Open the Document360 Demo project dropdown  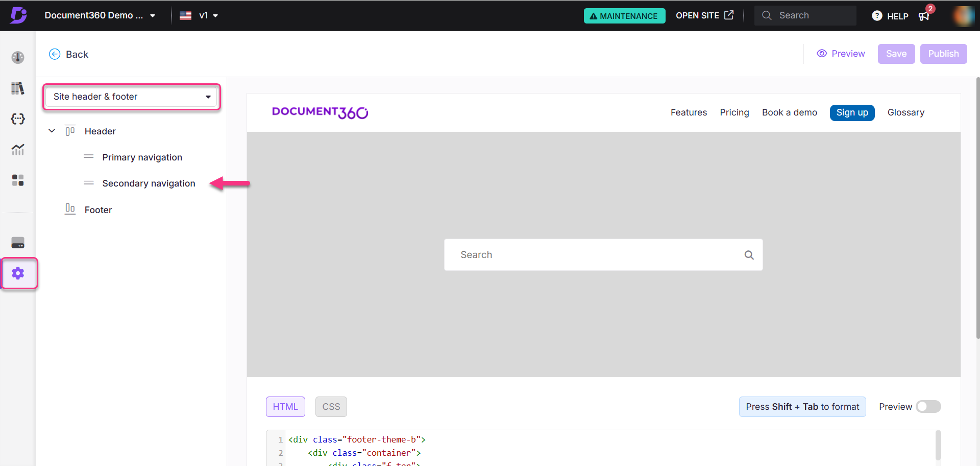click(x=100, y=15)
